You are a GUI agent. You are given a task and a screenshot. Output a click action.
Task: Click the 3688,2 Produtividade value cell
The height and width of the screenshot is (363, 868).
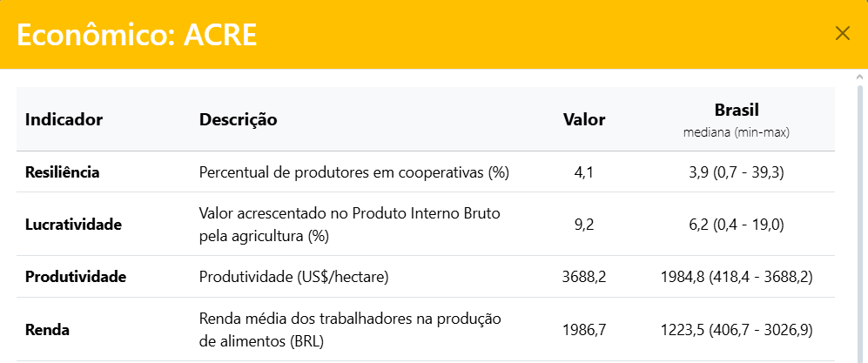click(584, 277)
